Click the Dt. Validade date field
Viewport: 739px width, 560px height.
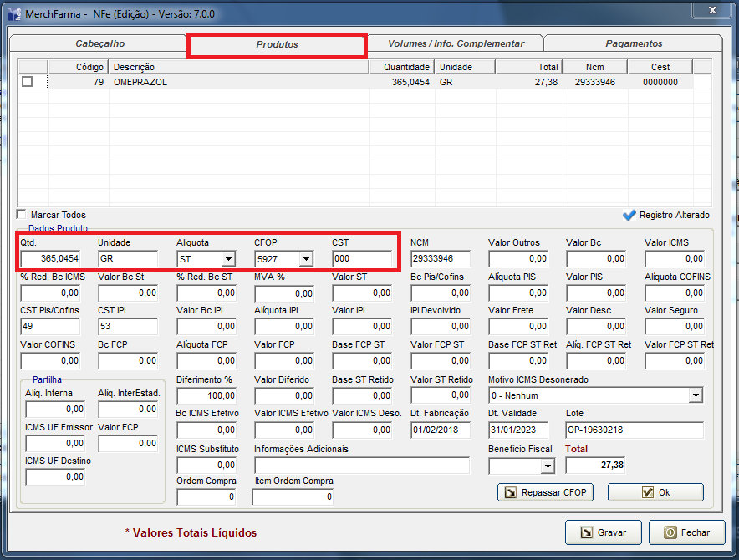pos(517,430)
